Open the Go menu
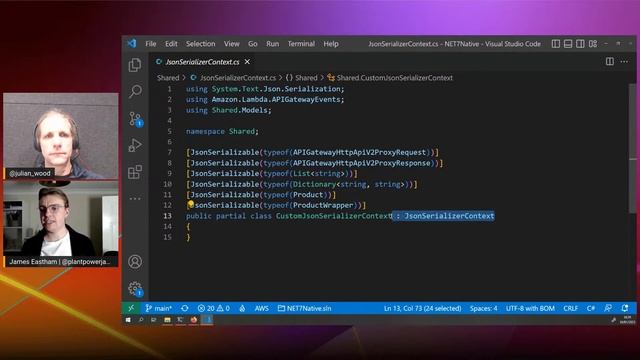 point(253,44)
